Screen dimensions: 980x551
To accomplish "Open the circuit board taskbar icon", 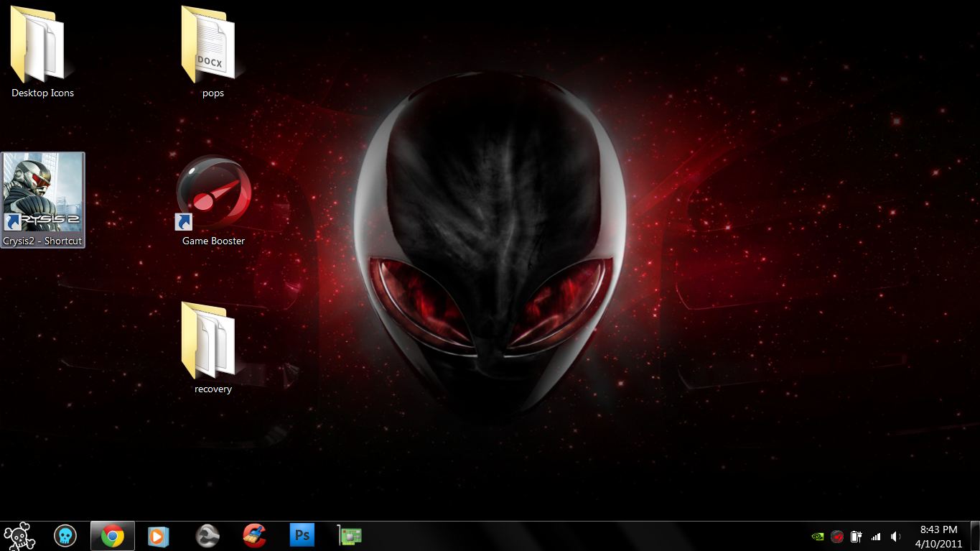I will (x=350, y=536).
